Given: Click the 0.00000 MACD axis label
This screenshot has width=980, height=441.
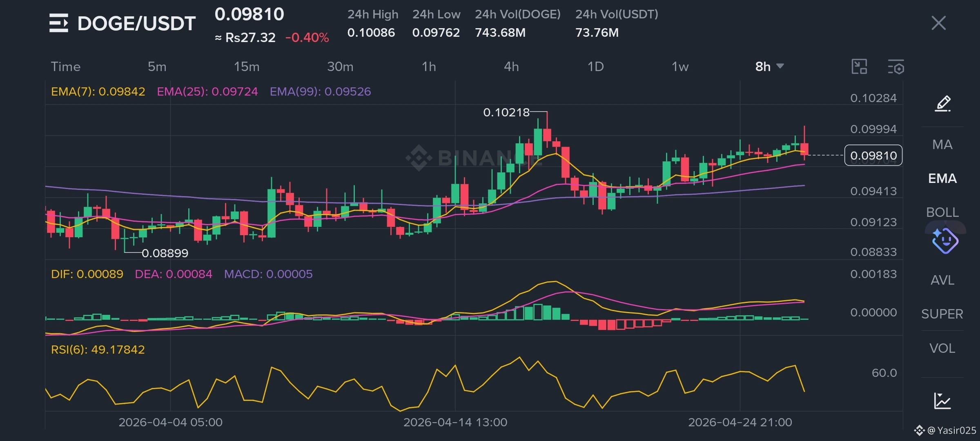Looking at the screenshot, I should (x=873, y=313).
